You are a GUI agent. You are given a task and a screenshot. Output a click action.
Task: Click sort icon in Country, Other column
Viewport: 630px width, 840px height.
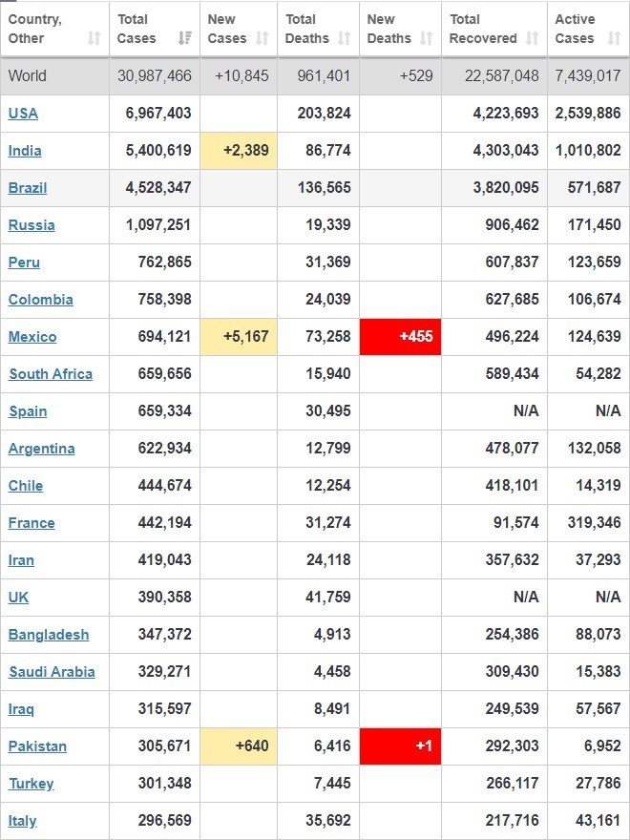pyautogui.click(x=94, y=38)
